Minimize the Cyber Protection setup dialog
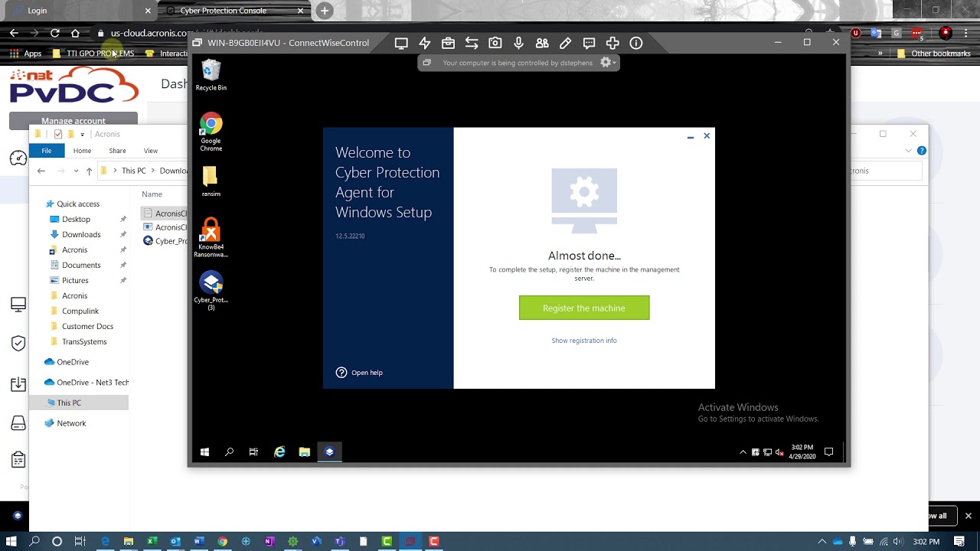Viewport: 980px width, 551px height. (x=691, y=136)
